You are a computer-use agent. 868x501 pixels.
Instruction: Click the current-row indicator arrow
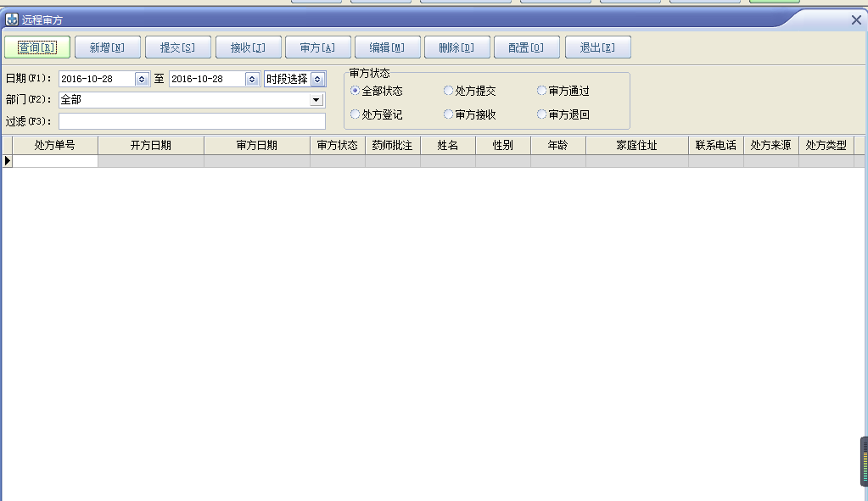[7, 161]
